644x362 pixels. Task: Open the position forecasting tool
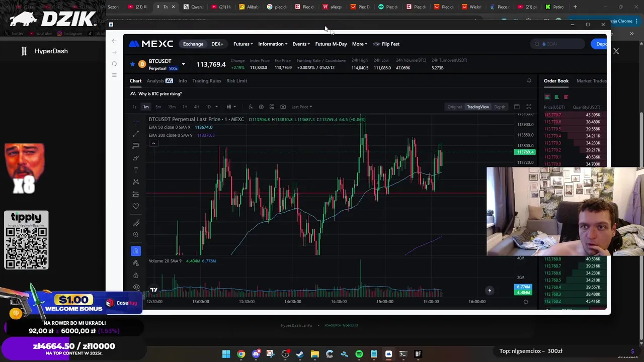(x=136, y=194)
